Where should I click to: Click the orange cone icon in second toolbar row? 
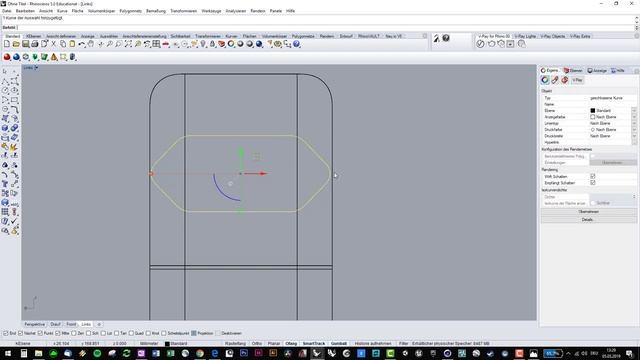54,57
